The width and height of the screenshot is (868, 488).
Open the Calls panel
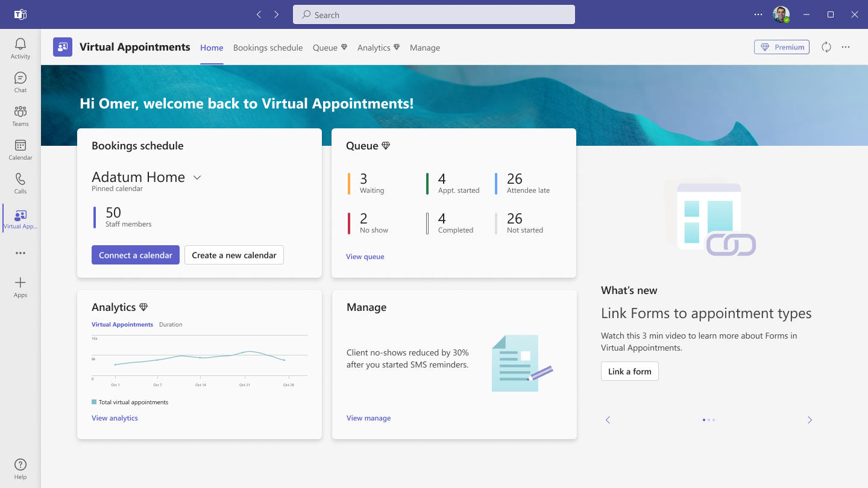coord(20,183)
